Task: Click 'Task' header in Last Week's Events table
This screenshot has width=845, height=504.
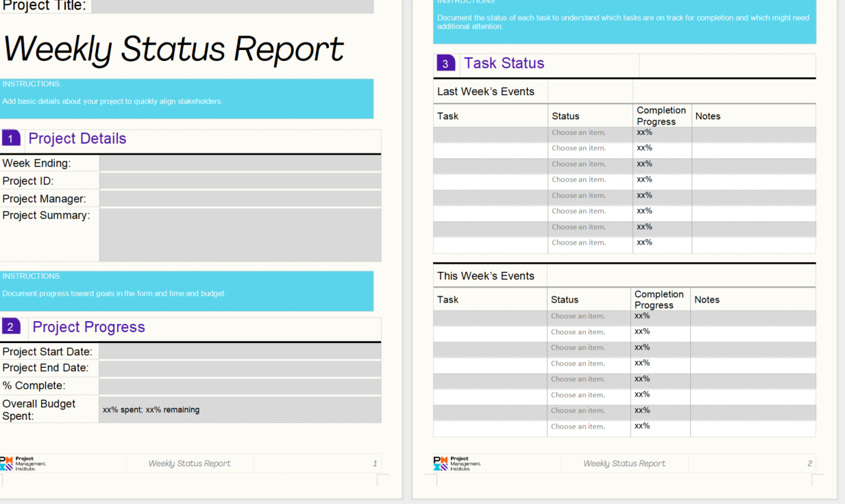Action: [x=448, y=116]
